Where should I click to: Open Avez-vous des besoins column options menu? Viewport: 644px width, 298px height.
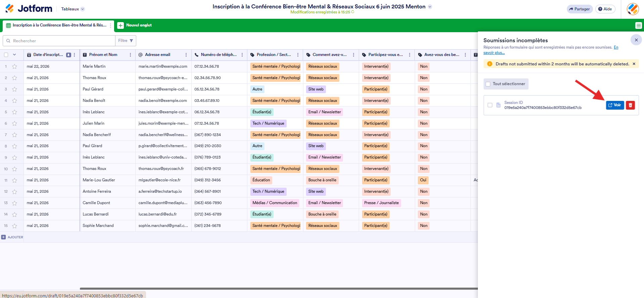465,55
